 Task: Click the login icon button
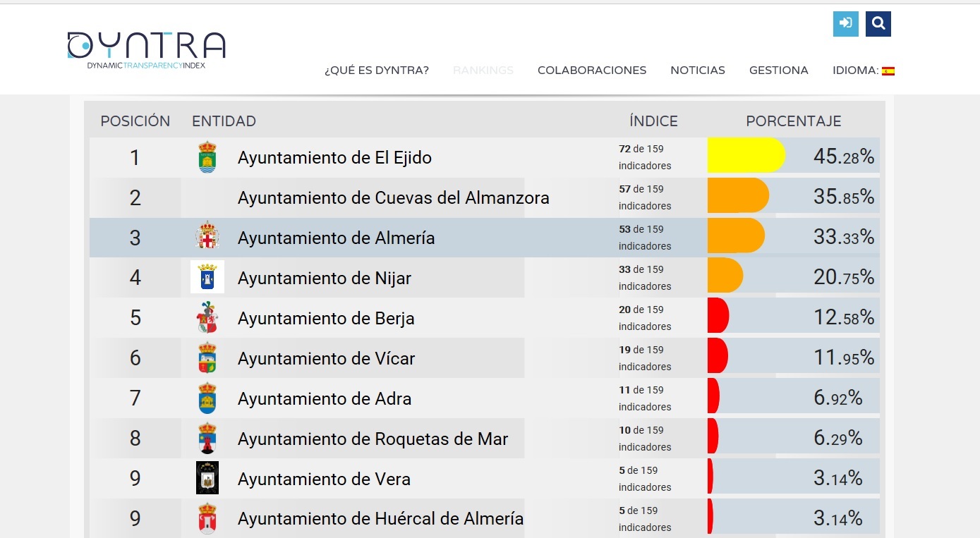coord(845,24)
